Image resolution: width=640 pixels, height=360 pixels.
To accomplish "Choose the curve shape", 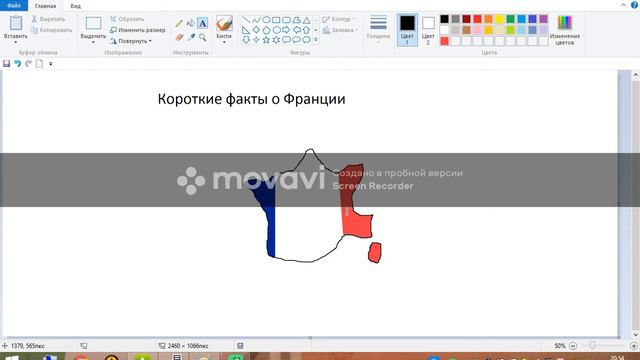I will tap(256, 20).
